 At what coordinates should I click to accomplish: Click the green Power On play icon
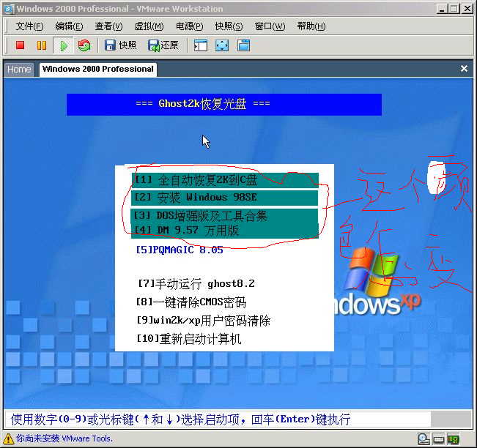[63, 45]
